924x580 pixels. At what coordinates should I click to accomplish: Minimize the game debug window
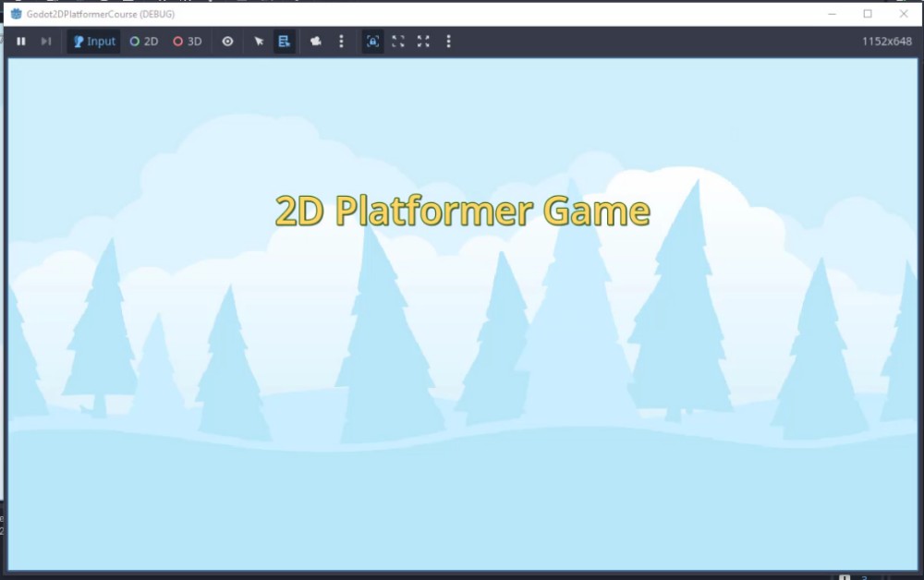click(x=833, y=14)
